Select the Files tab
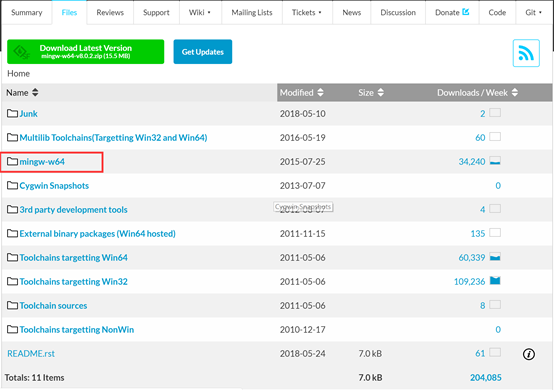 pyautogui.click(x=69, y=12)
